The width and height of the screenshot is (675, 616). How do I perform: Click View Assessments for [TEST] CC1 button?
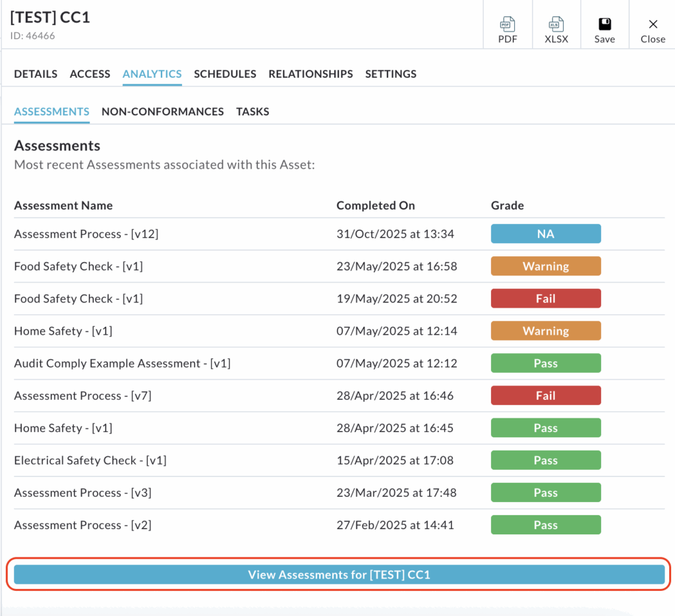pyautogui.click(x=339, y=574)
